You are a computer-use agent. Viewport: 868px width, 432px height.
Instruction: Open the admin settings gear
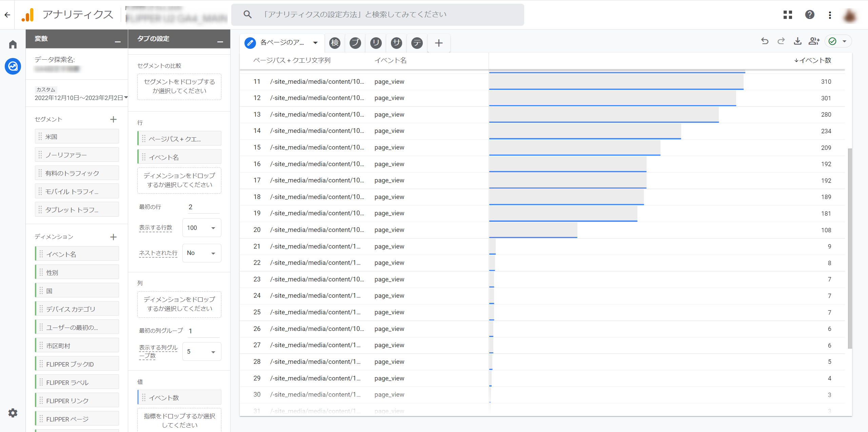13,413
